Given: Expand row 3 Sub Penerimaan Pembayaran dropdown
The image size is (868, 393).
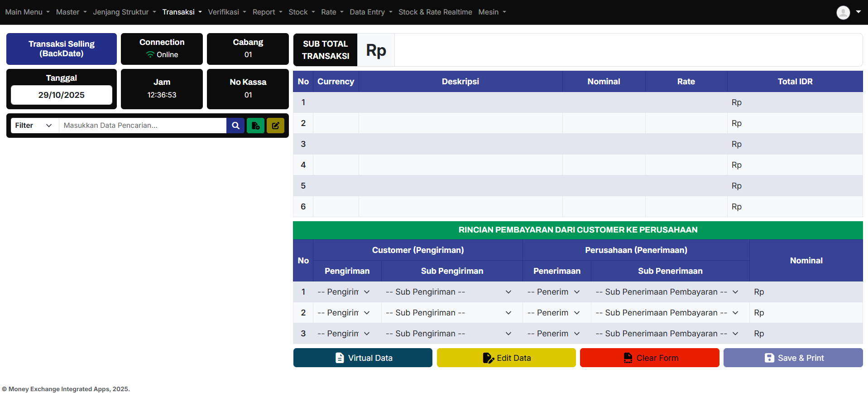Looking at the screenshot, I should (x=667, y=334).
